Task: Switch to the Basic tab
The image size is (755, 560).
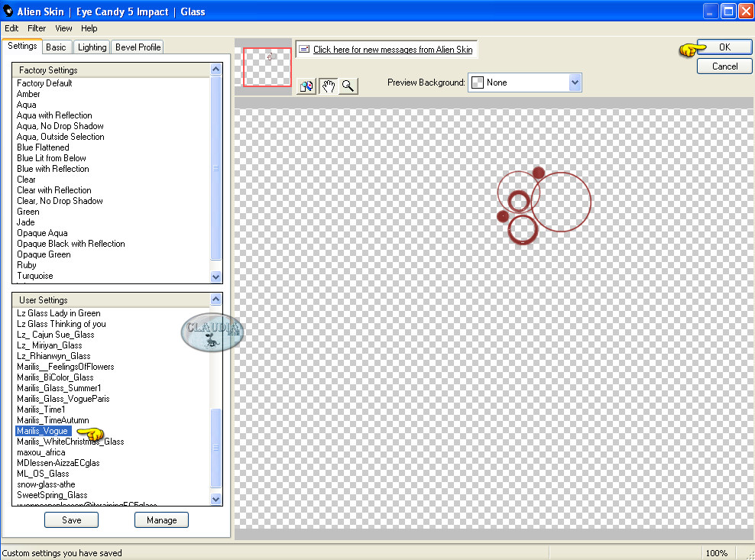Action: (x=57, y=47)
